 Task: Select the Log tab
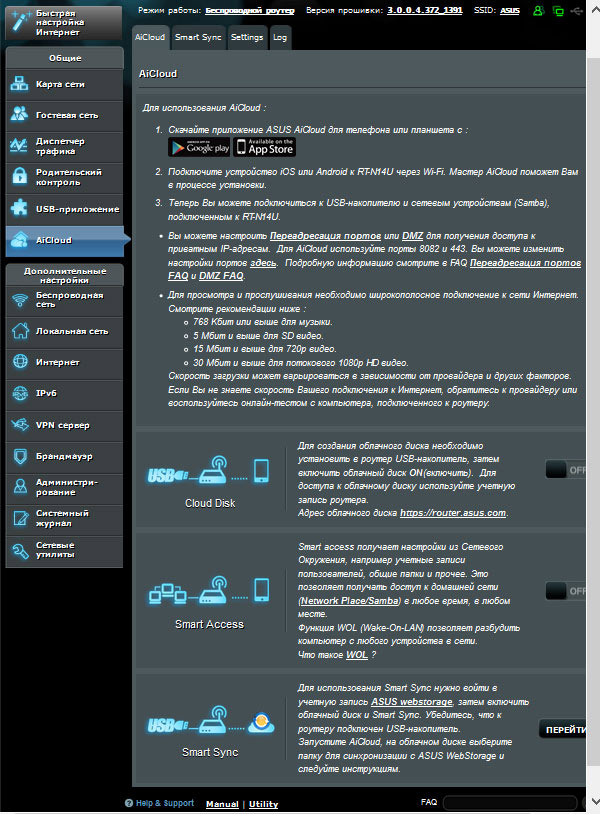click(281, 37)
